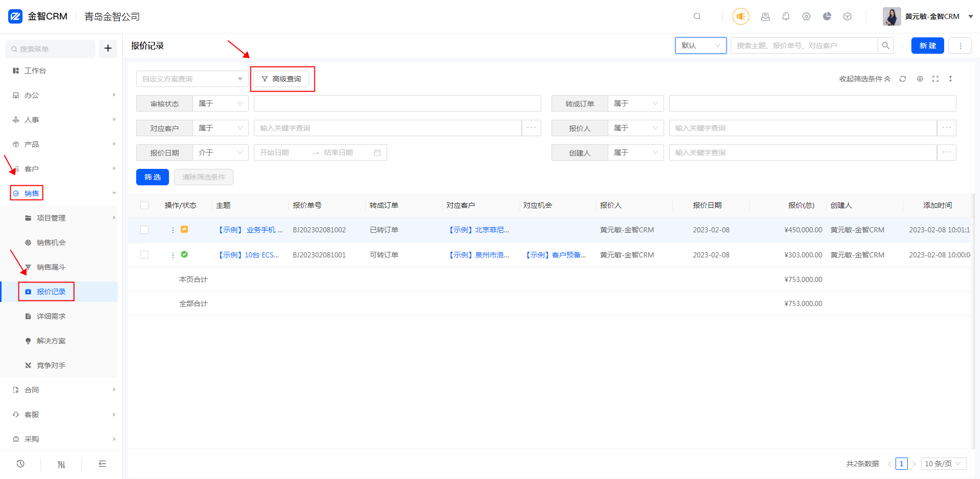
Task: Collapse filters via 收起筛选条件
Action: coord(865,79)
